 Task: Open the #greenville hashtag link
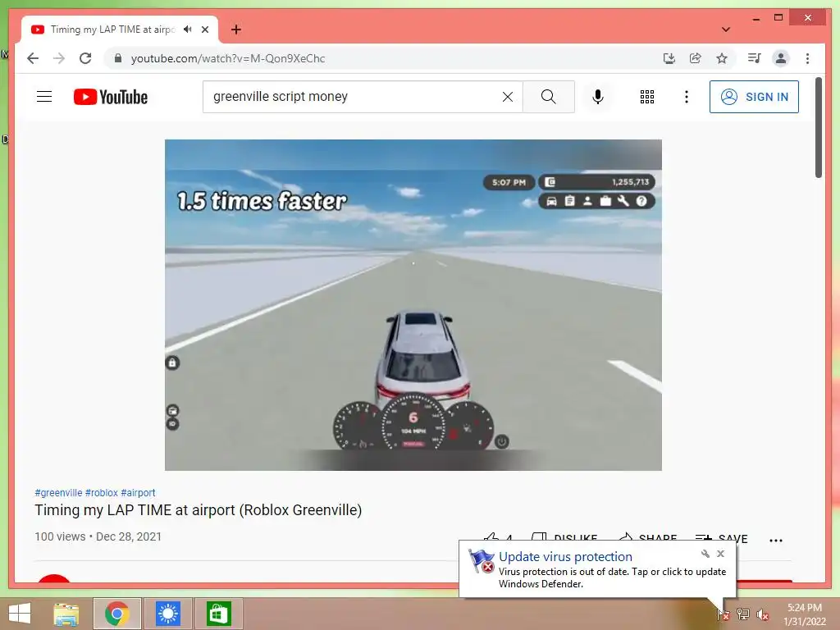coord(58,492)
